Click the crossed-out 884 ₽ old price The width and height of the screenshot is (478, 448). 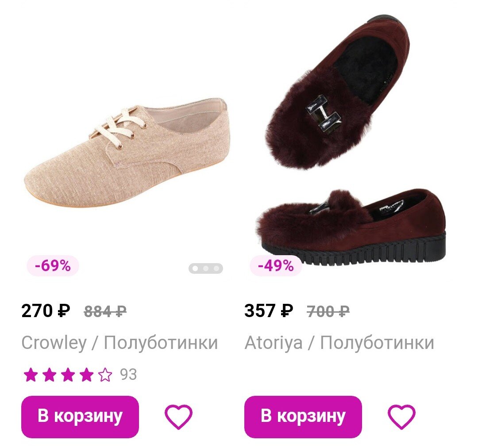[105, 311]
